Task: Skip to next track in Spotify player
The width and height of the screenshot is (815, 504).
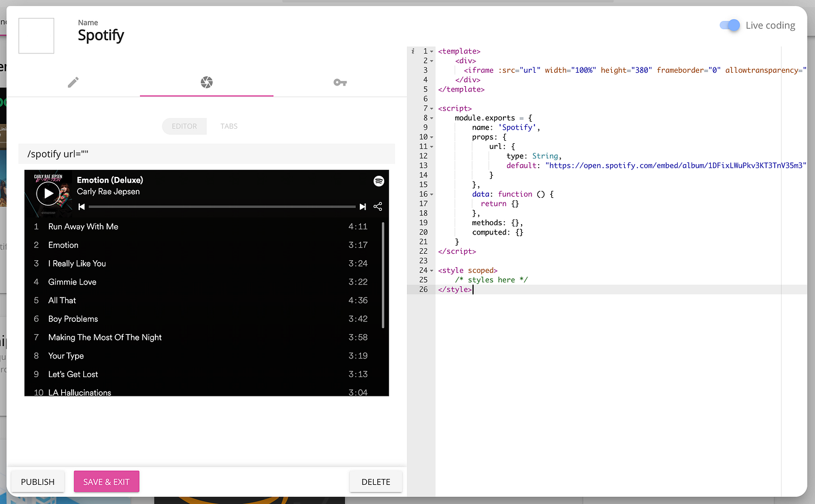Action: point(363,207)
